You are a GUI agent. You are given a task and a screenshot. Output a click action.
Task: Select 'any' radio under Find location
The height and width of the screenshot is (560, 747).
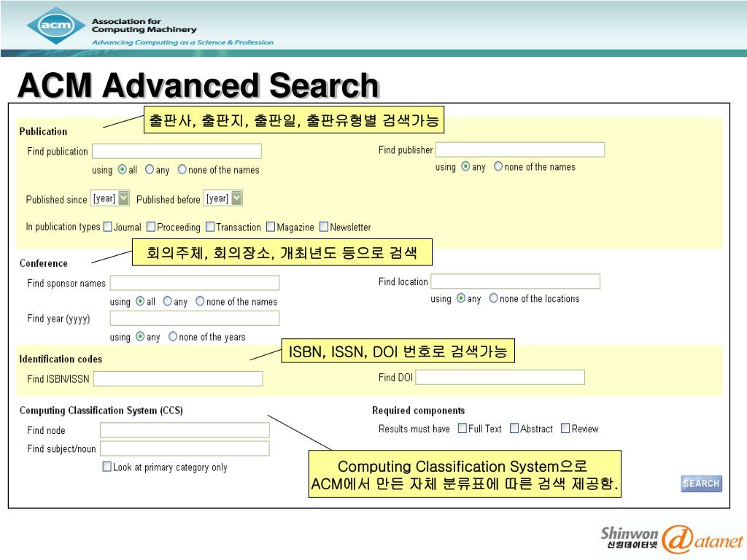pos(461,298)
